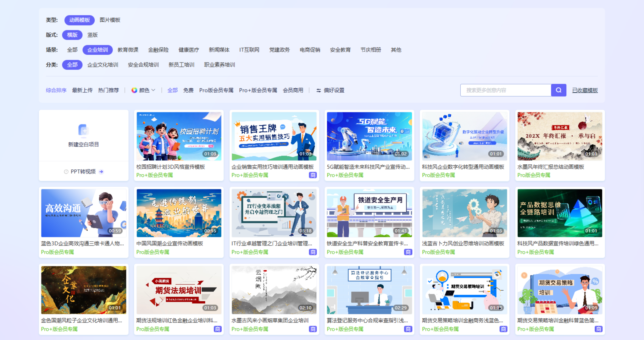Screen dimensions: 644x340
Task: Sort by 最新上传
Action: 82,90
